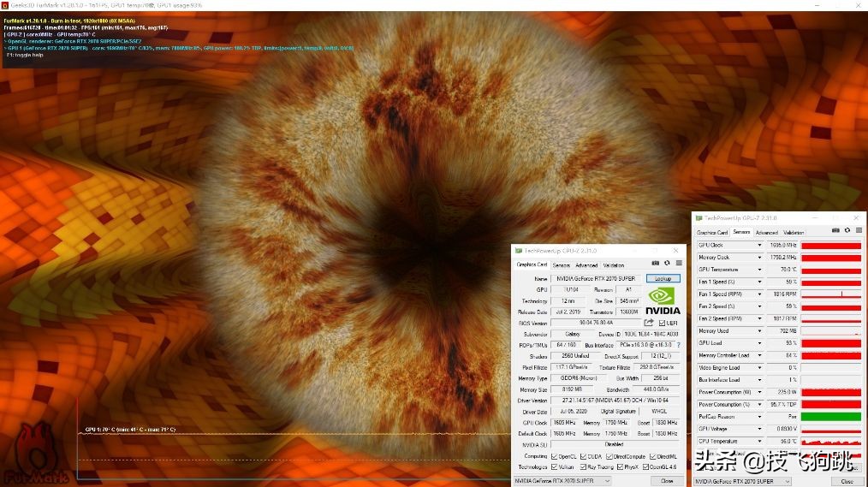The image size is (868, 487).
Task: Toggle the OpenCL computing checkbox
Action: (x=556, y=456)
